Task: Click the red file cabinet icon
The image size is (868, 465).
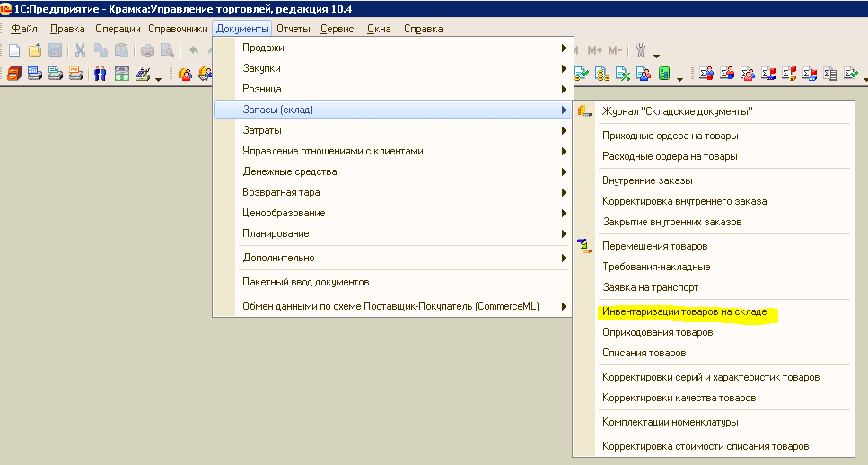Action: (x=14, y=74)
